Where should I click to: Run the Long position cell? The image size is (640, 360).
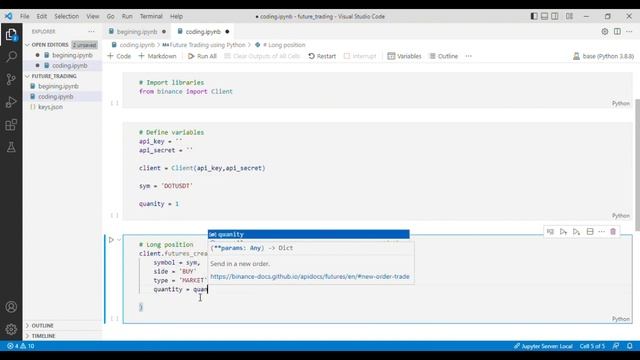point(111,240)
